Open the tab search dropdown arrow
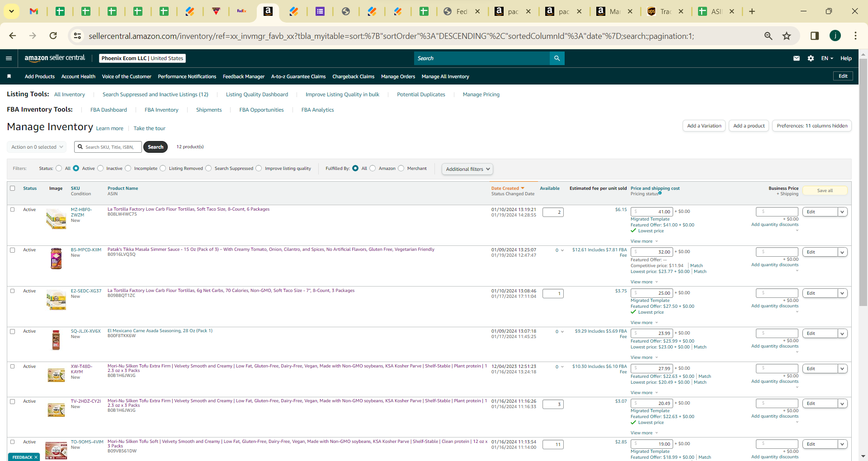The image size is (868, 461). 11,11
